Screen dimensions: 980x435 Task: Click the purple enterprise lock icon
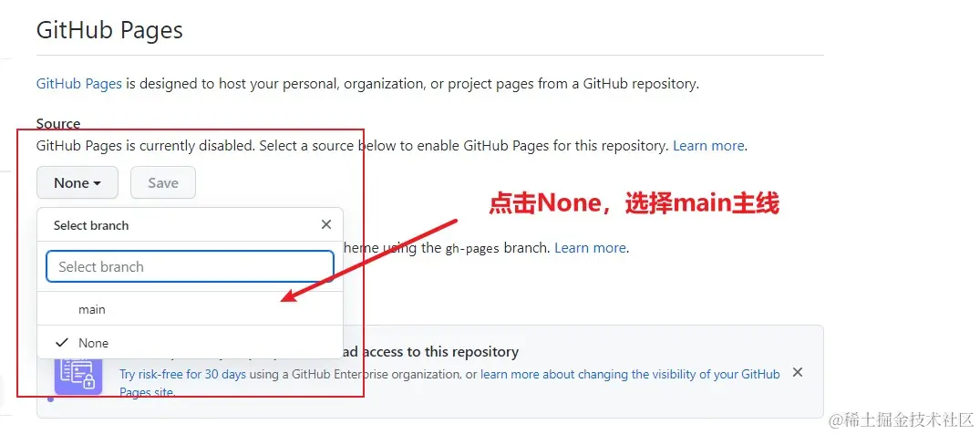pos(77,376)
